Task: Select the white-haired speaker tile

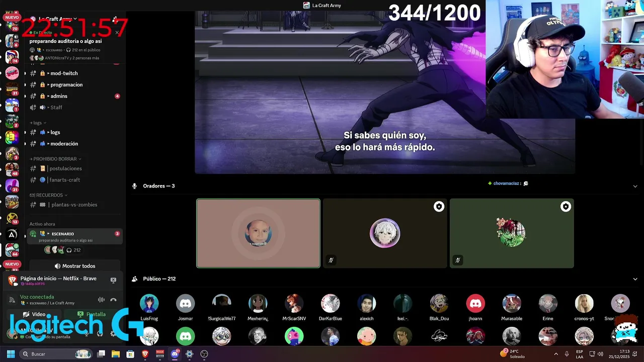Action: coord(385,233)
